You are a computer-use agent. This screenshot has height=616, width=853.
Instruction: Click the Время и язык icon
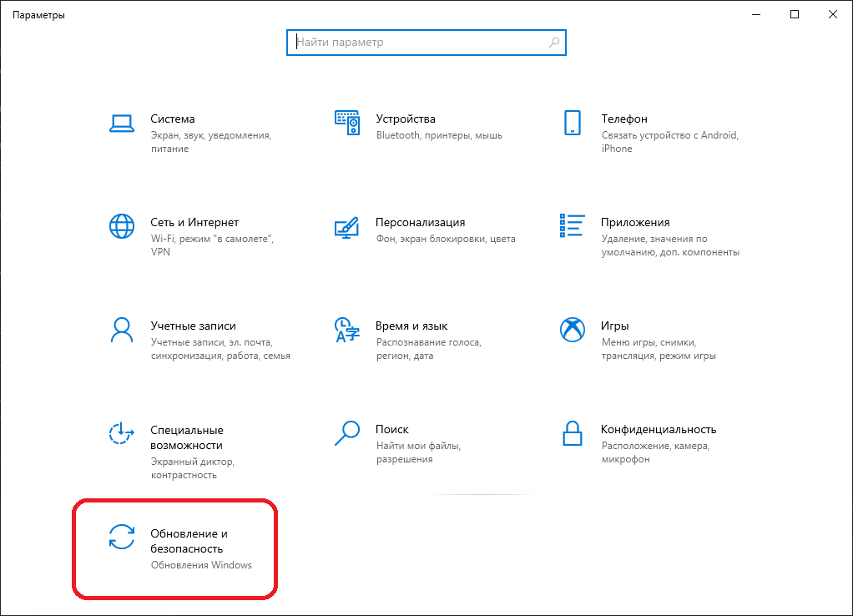tap(346, 330)
